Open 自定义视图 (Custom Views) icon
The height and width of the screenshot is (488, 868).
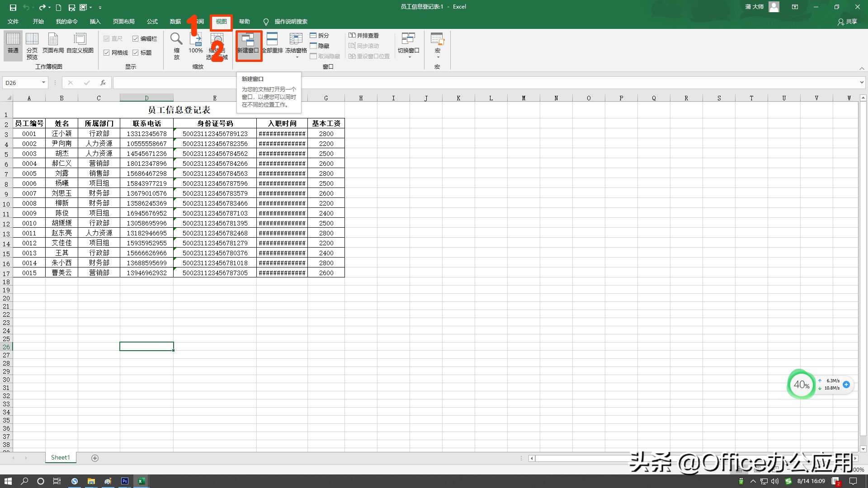pos(80,40)
